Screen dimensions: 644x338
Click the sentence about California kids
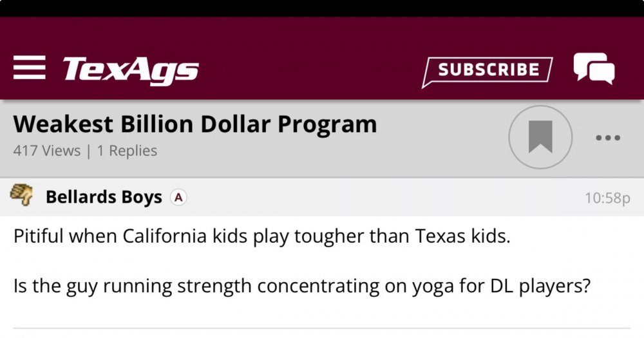[261, 236]
